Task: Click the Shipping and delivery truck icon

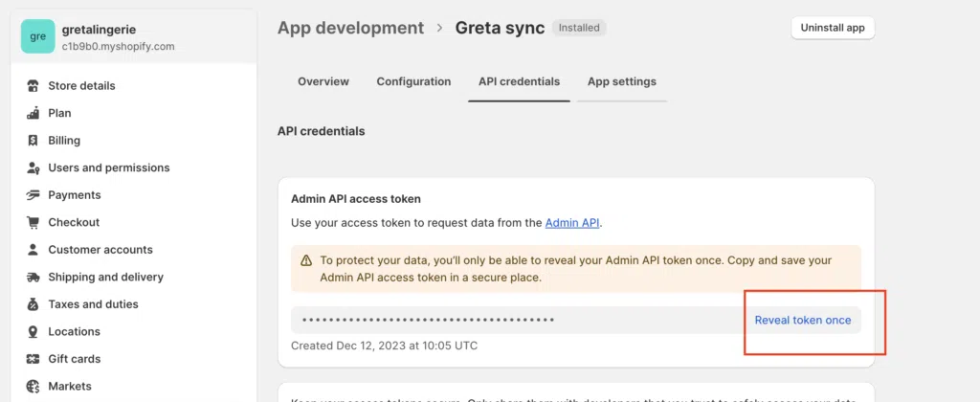Action: point(32,278)
